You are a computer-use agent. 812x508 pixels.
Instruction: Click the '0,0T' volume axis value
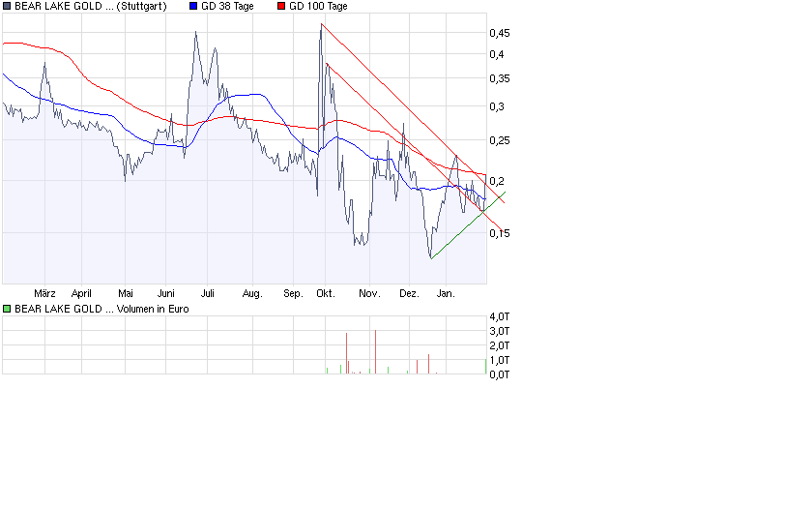pyautogui.click(x=500, y=374)
